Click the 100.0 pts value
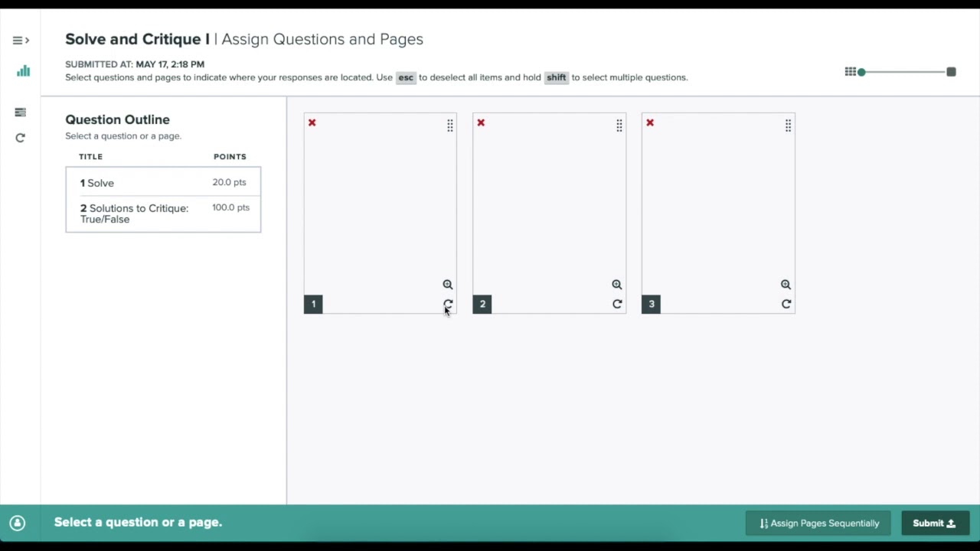 tap(230, 207)
